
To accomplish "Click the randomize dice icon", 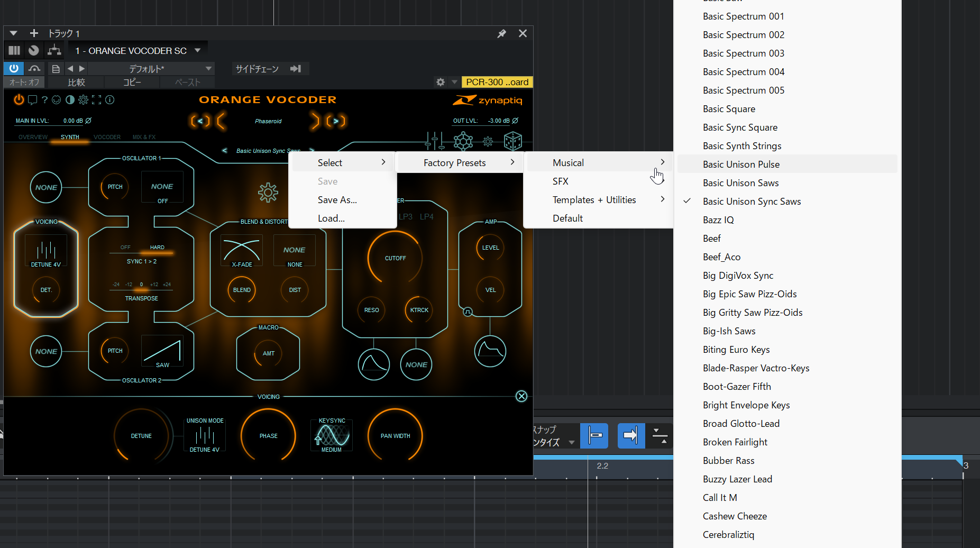I will coord(512,141).
